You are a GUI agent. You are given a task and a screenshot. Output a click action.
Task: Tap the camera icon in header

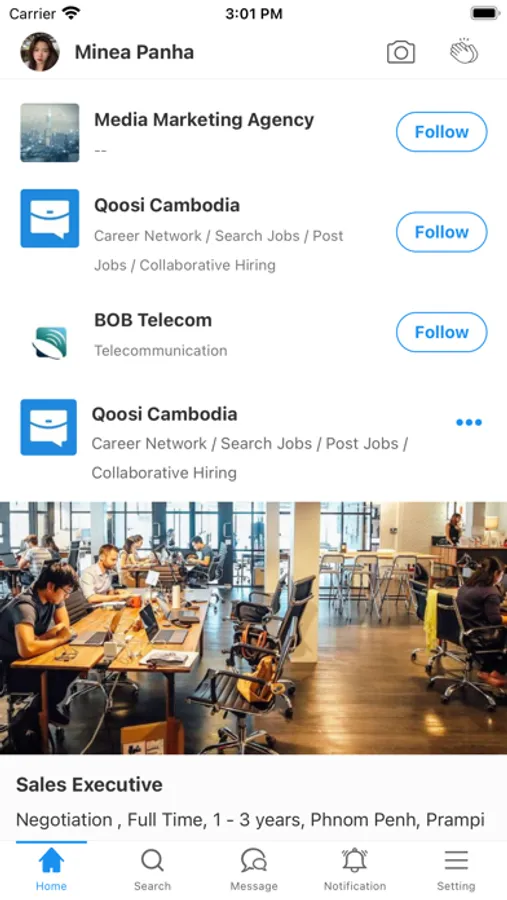coord(401,52)
